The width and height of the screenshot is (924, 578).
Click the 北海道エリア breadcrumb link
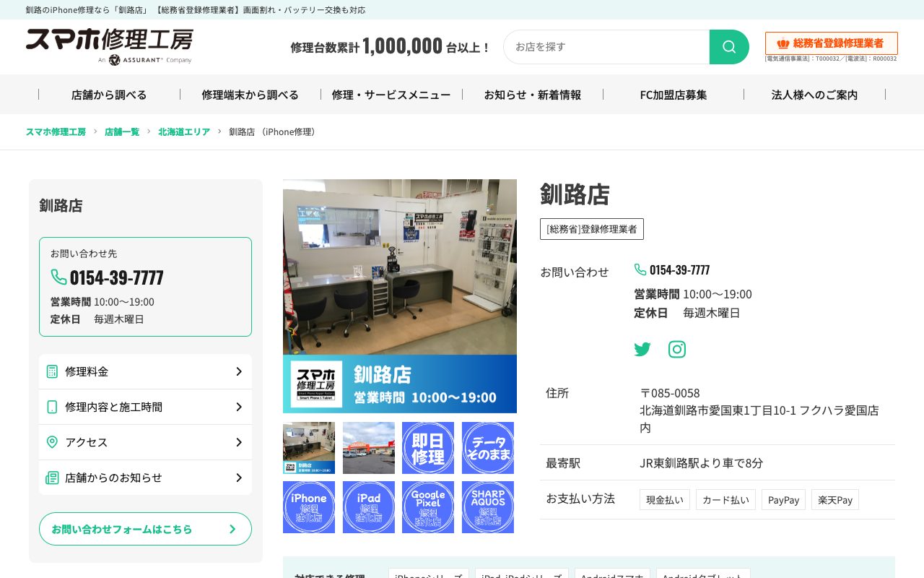[x=184, y=132]
